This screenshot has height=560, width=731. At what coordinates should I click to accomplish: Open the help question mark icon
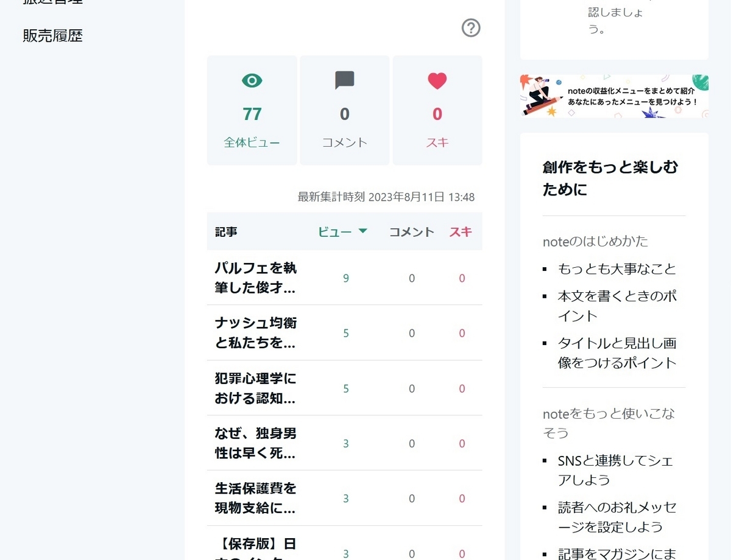[471, 28]
